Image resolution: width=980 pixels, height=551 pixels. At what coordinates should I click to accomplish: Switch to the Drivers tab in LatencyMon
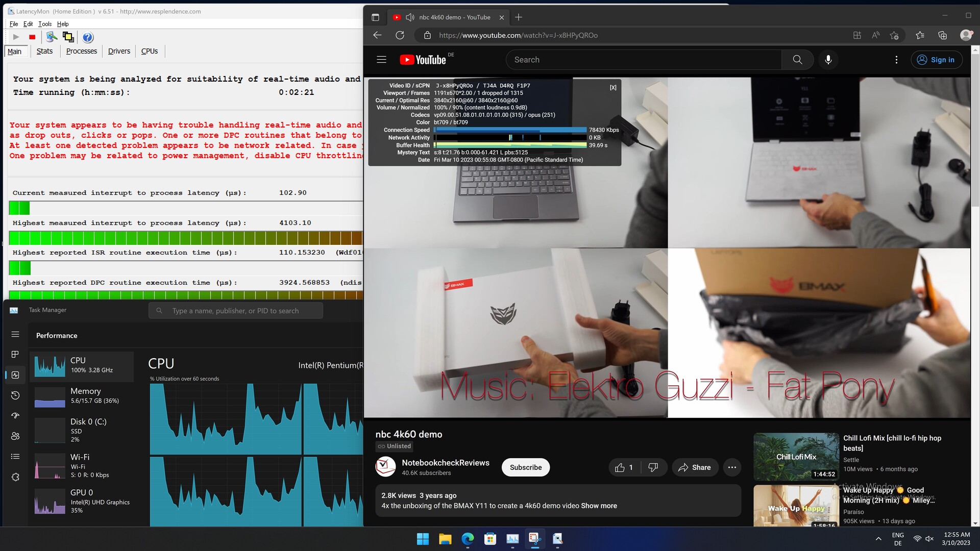click(119, 51)
